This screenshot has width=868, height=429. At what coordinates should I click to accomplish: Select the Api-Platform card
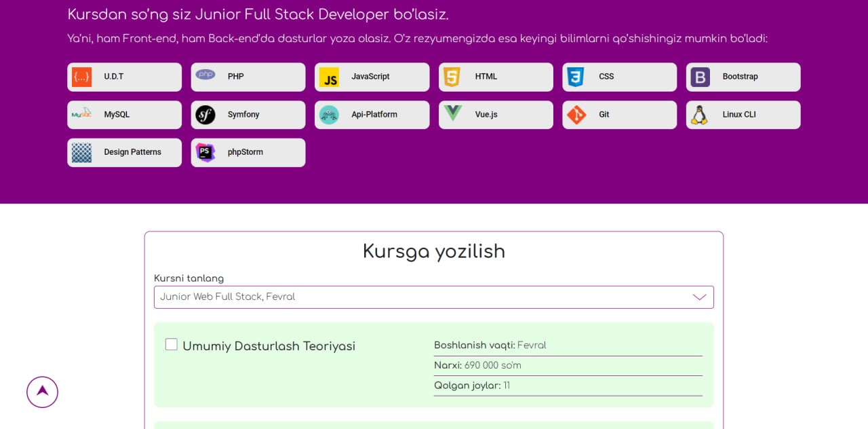(372, 114)
